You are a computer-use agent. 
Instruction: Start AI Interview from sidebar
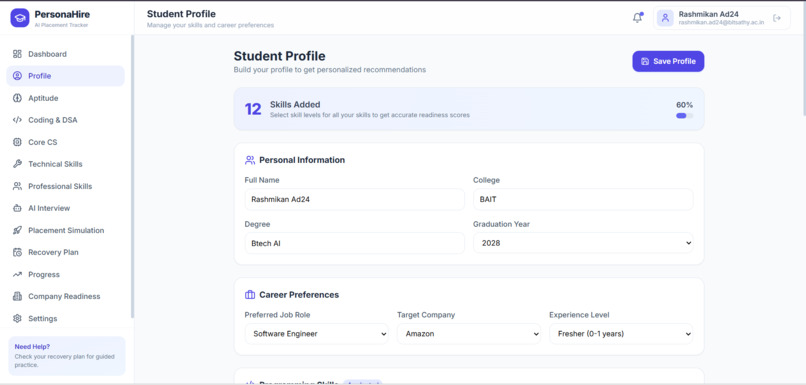[65, 208]
